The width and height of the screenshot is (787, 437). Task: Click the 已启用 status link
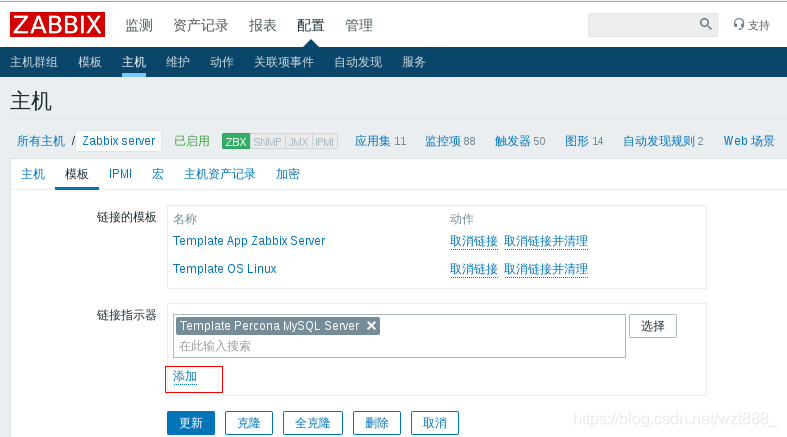192,141
